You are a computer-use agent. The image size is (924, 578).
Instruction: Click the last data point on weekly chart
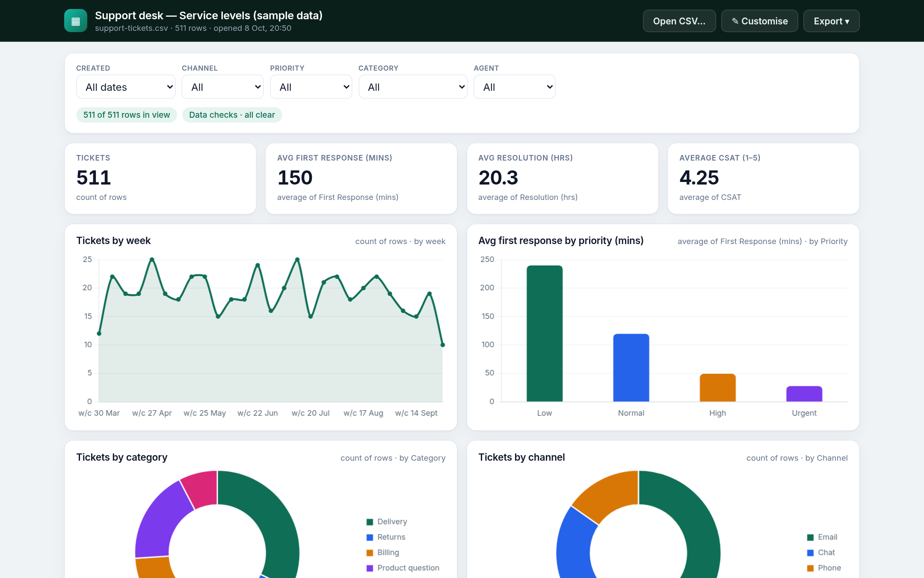pos(443,345)
